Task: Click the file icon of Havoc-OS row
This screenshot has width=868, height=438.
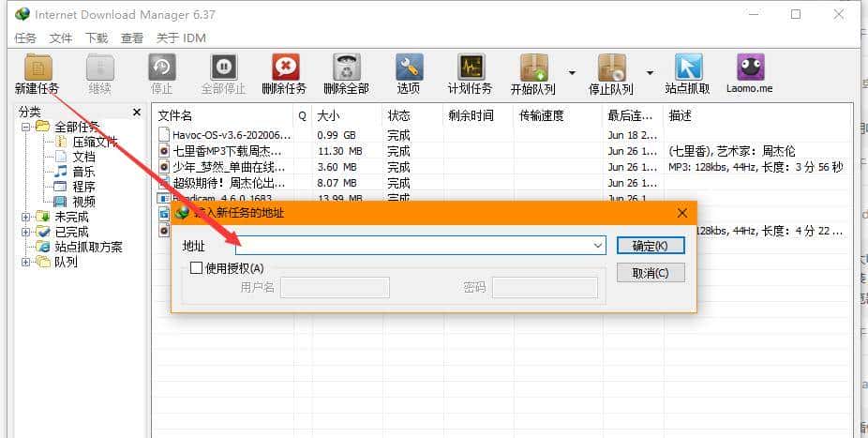Action: (163, 134)
